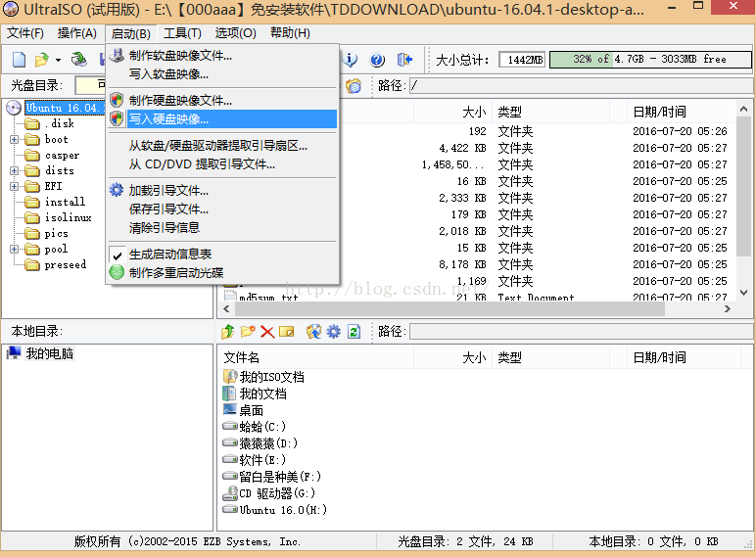Click the blue gear settings icon in local toolbar
This screenshot has width=756, height=557.
tap(334, 332)
